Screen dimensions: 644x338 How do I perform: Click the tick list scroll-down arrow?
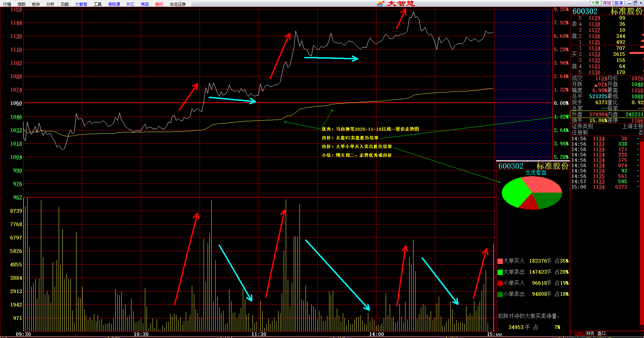click(642, 328)
